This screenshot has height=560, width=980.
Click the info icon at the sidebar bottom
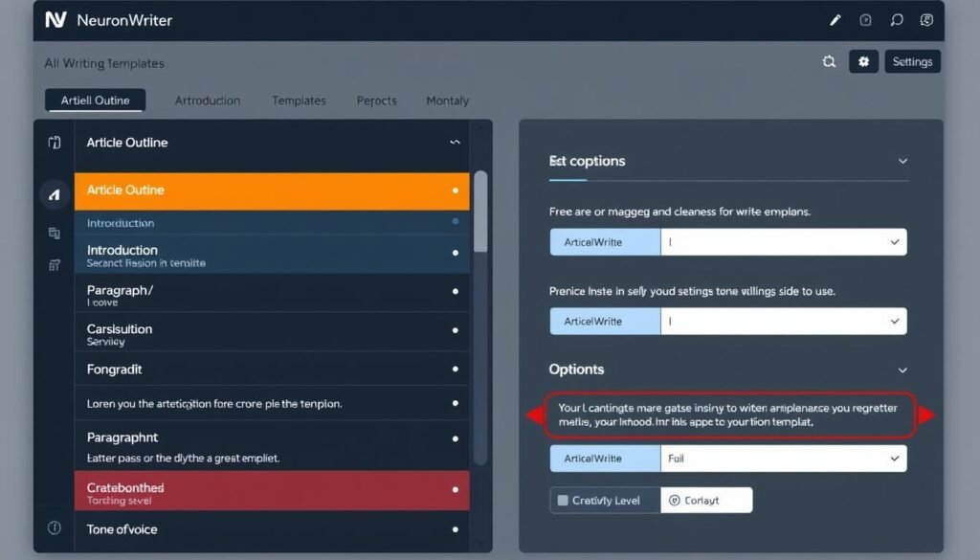point(53,526)
